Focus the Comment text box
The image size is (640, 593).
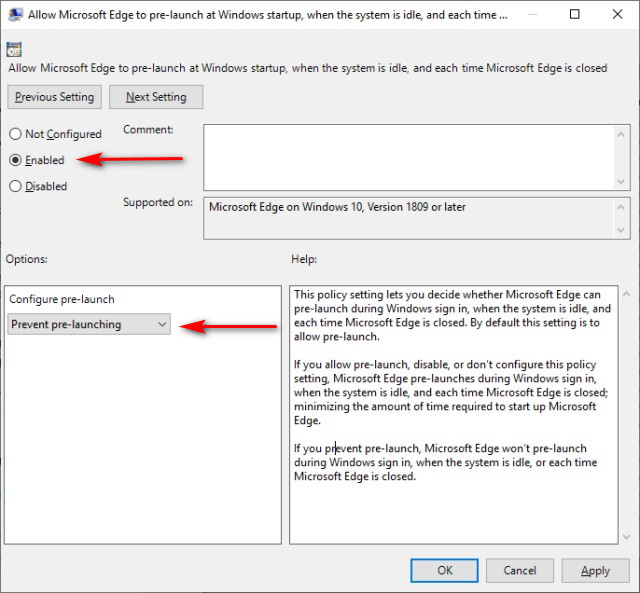click(x=408, y=158)
